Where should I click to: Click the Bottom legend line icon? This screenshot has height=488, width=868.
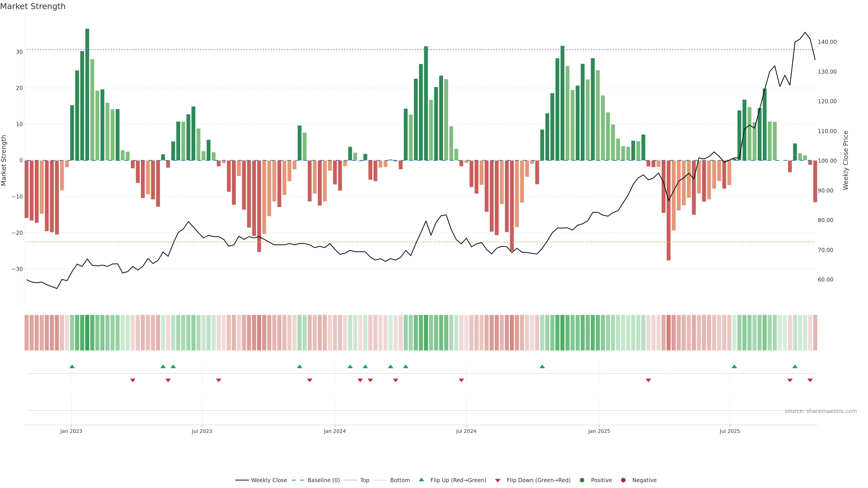point(380,480)
